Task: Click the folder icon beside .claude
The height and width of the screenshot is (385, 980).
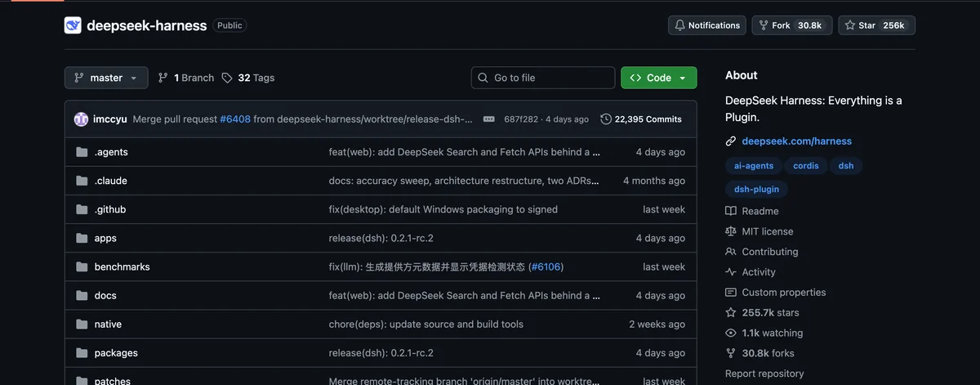Action: pyautogui.click(x=82, y=181)
